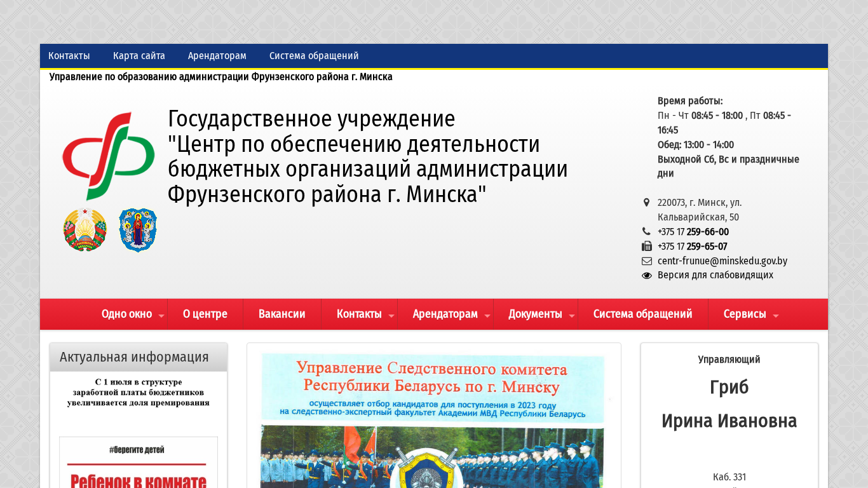Image resolution: width=868 pixels, height=488 pixels.
Task: Click the Следственный комитет banner image
Action: click(434, 421)
